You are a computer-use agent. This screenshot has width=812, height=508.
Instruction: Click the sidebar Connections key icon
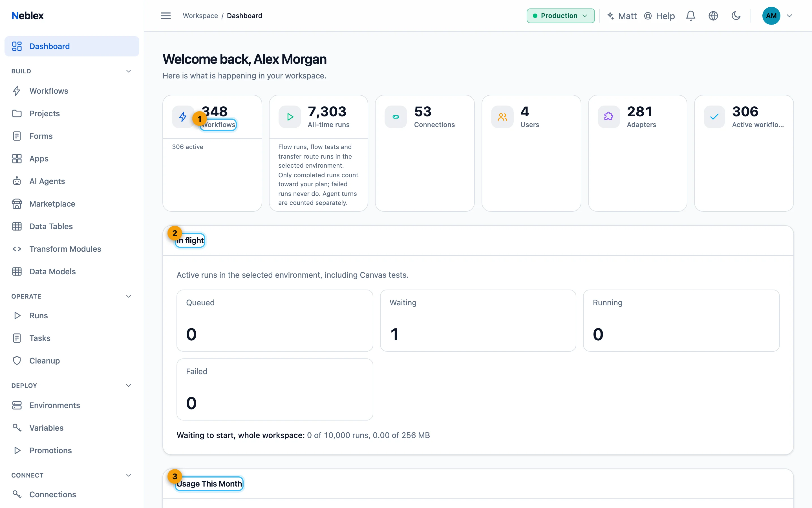(x=17, y=494)
